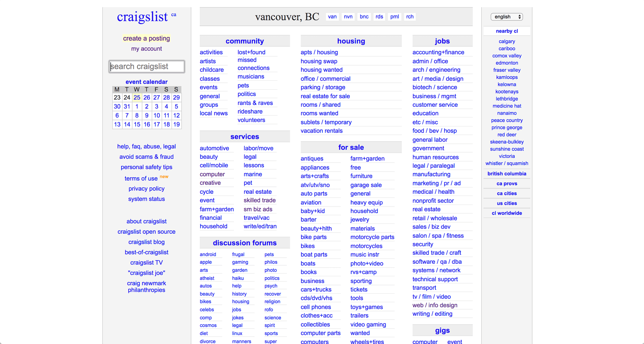Select the rch area tab
Screen dimensions: 644x344
[410, 17]
